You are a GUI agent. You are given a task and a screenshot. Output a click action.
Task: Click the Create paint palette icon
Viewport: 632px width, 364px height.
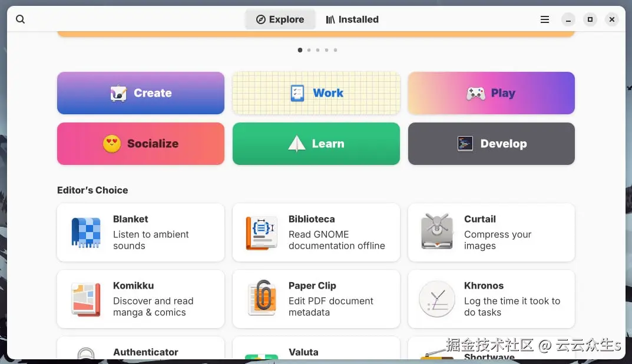tap(118, 93)
